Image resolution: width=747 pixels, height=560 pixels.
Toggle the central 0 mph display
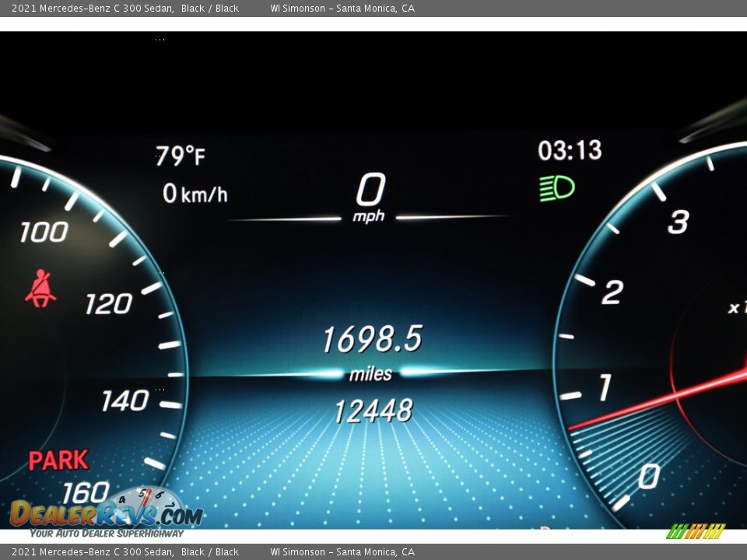[x=371, y=190]
